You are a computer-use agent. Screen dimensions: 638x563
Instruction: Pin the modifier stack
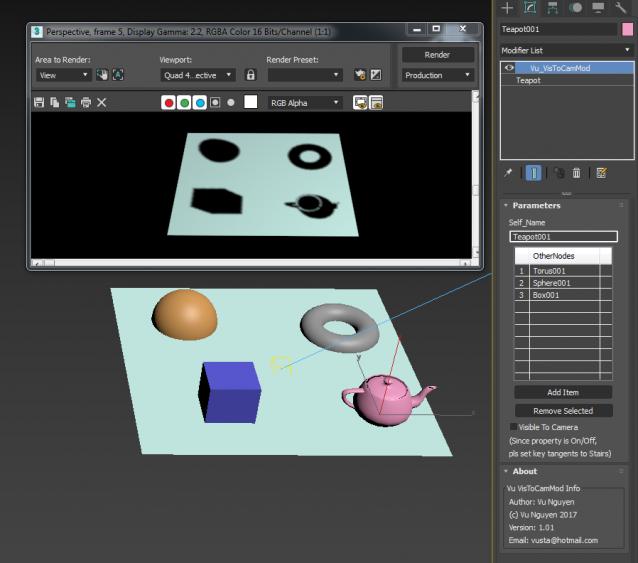(x=508, y=173)
